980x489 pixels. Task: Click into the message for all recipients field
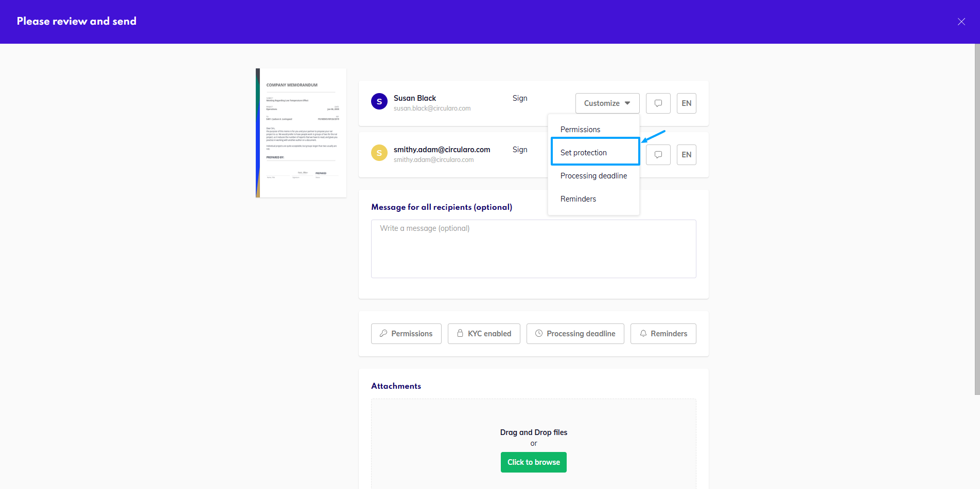[533, 249]
